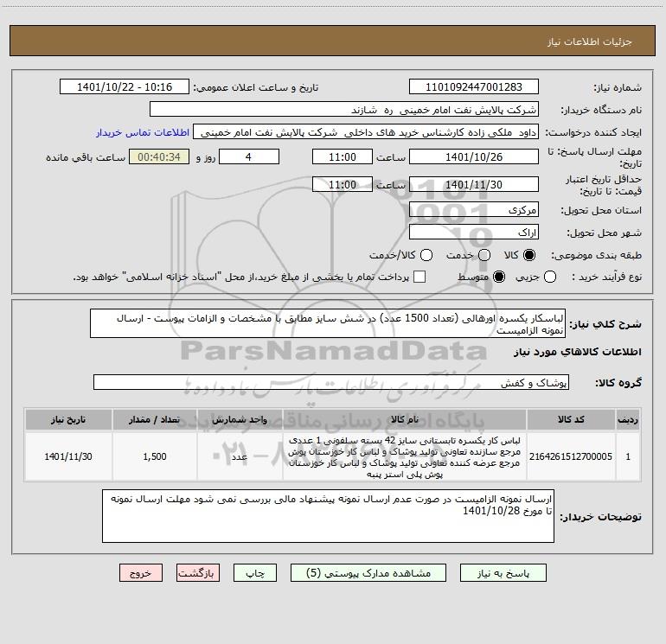Click the ردیف column header

[628, 420]
